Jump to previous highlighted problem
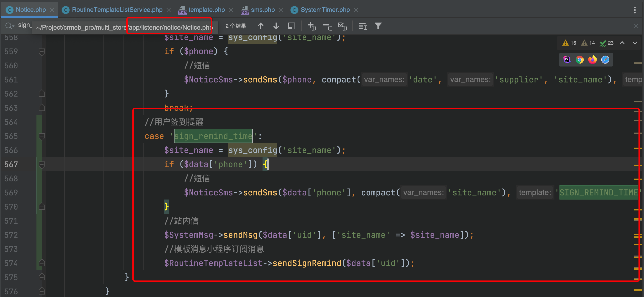Viewport: 644px width, 297px height. pos(622,43)
